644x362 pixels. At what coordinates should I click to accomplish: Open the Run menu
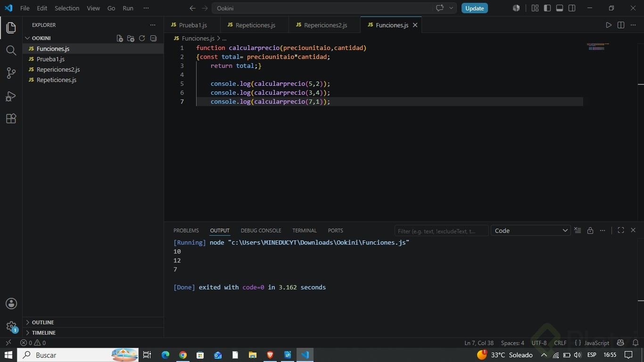[128, 8]
